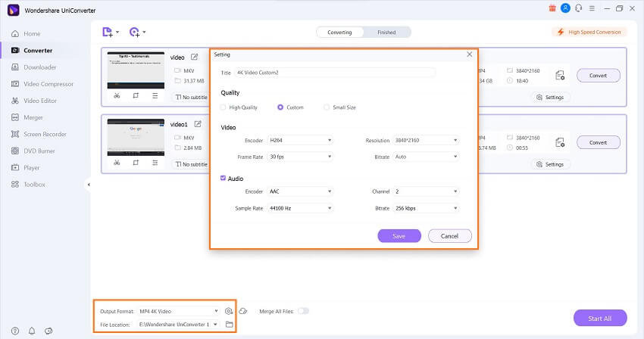Click the crop icon under video1 thumbnail
Viewport: 644px width, 339px height.
pyautogui.click(x=136, y=163)
